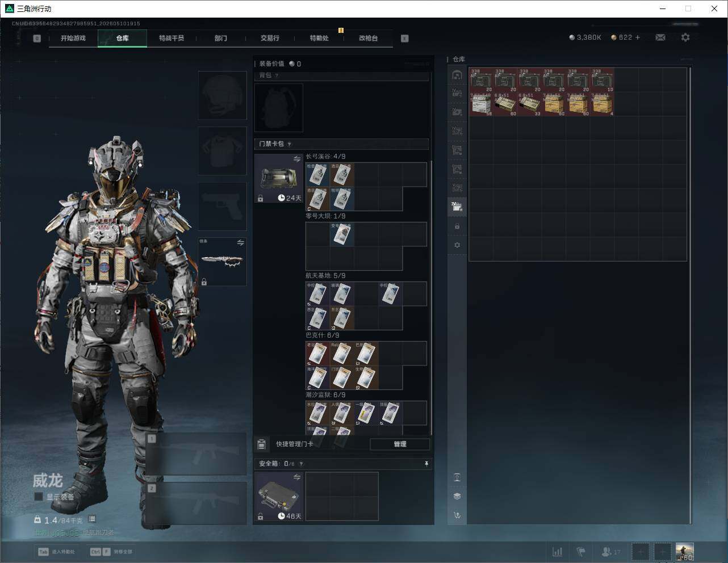Click the warehouse stack layers icon
The width and height of the screenshot is (728, 563).
coord(457,496)
